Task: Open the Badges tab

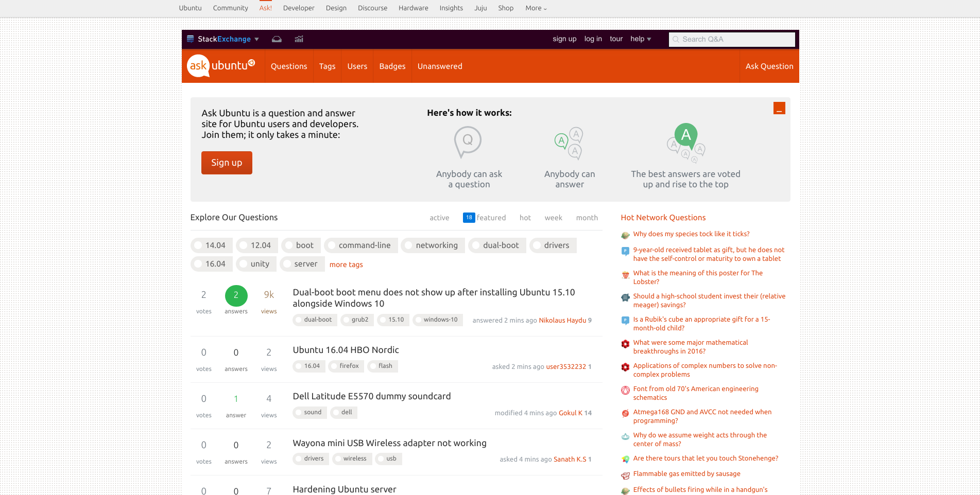Action: click(392, 66)
